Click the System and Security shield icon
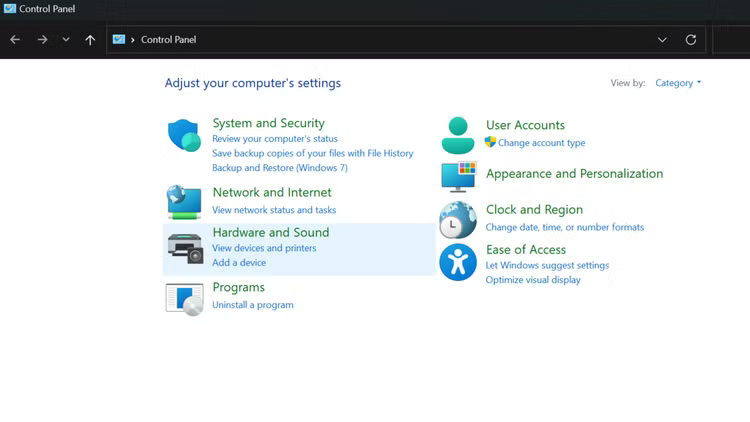 [184, 135]
